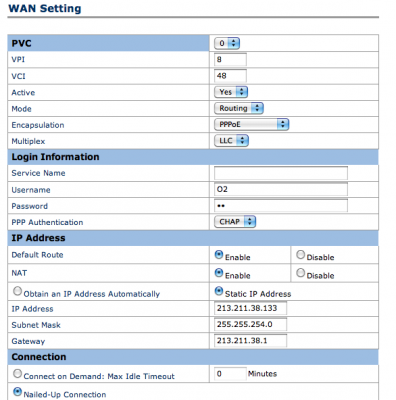Click the VPI input field

coord(230,59)
